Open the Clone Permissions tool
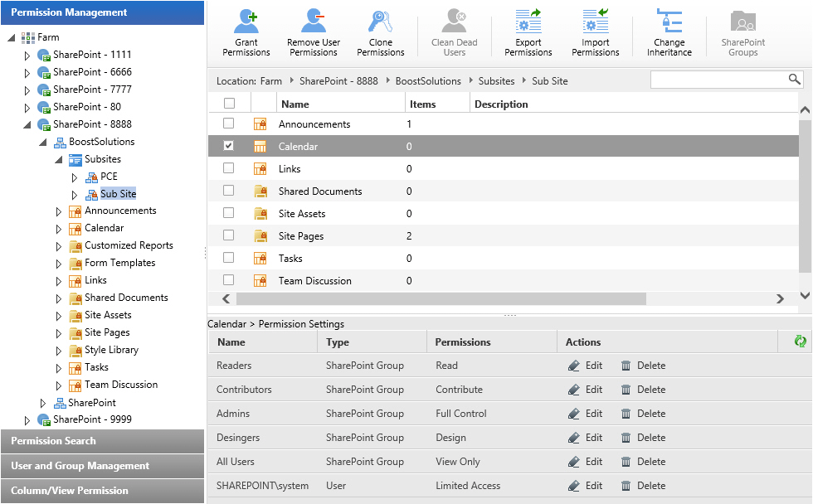The width and height of the screenshot is (813, 504). pos(381,31)
